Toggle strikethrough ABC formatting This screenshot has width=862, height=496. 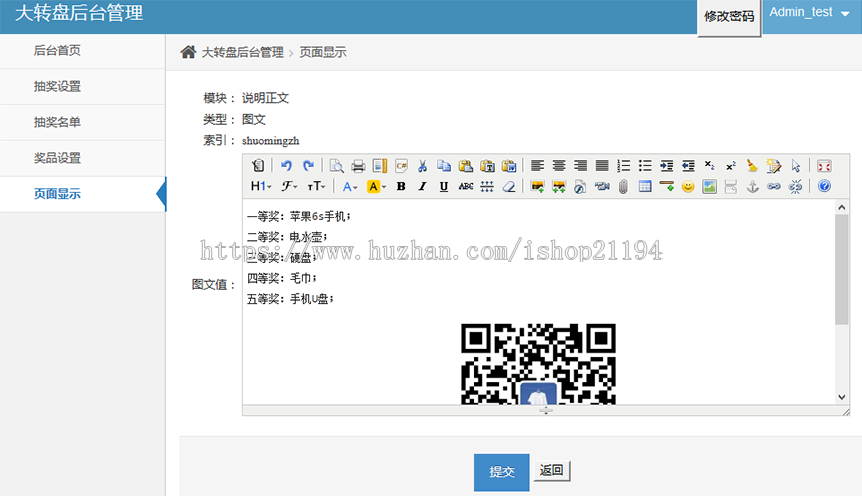[x=466, y=186]
